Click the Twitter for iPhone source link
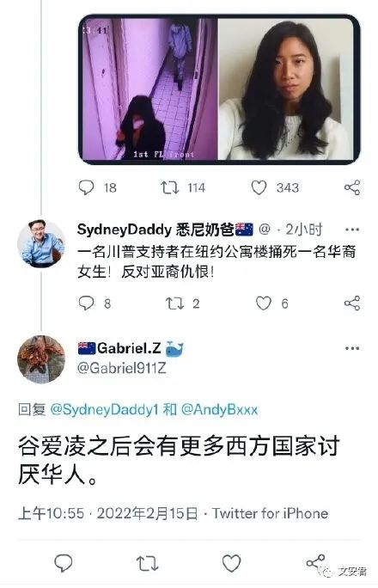The width and height of the screenshot is (378, 588). click(x=270, y=513)
